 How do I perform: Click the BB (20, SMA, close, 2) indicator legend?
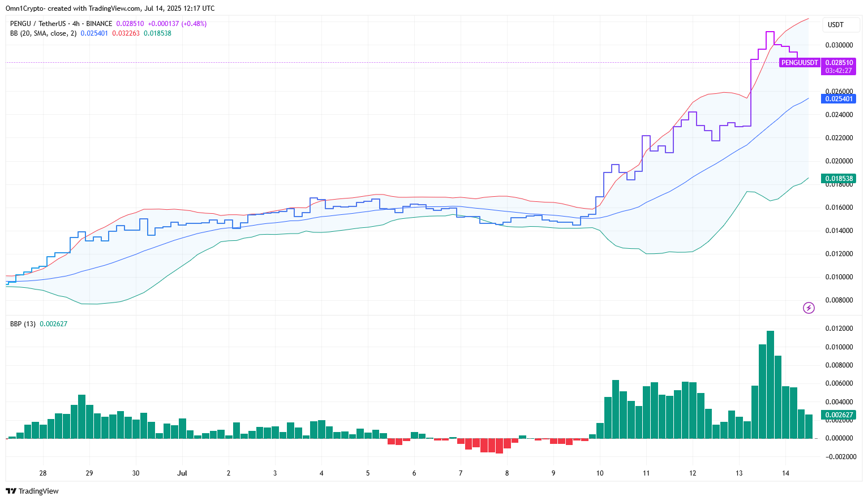coord(43,33)
